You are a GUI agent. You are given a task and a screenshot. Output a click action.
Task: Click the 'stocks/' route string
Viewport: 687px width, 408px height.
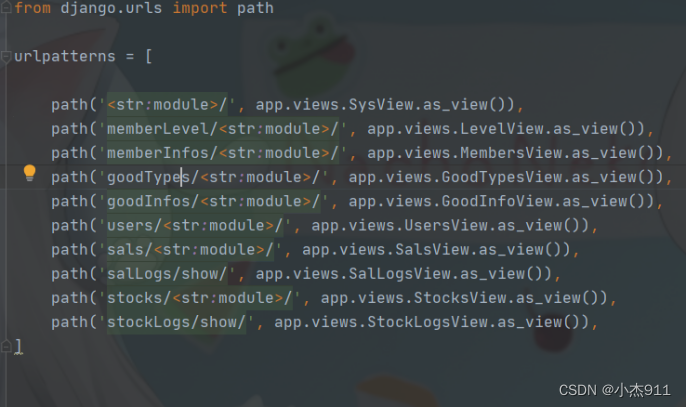[139, 298]
